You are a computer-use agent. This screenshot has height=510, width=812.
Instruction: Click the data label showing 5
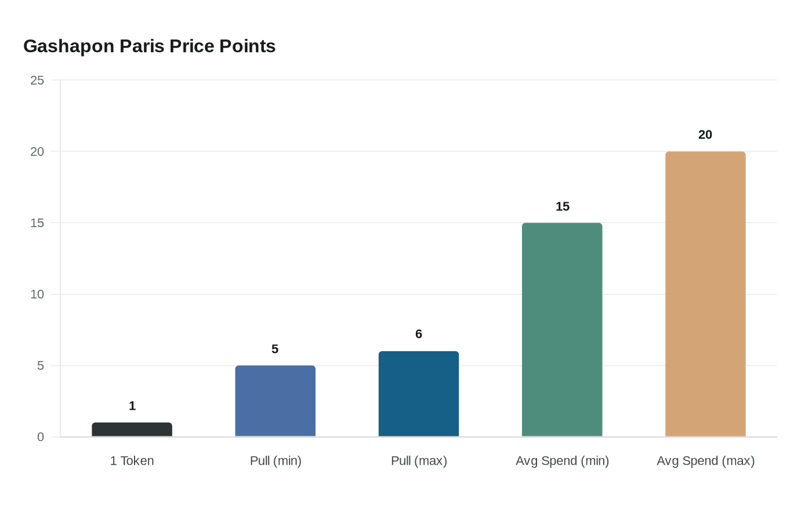275,349
